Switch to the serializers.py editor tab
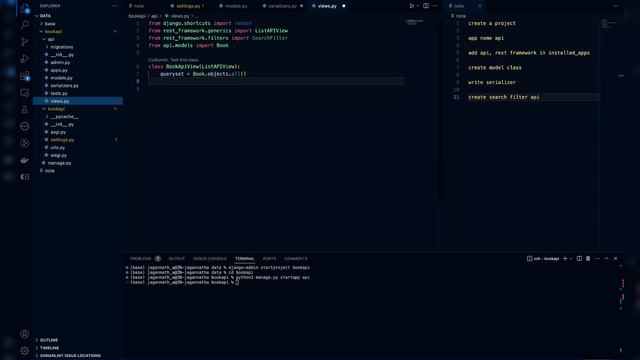 (x=282, y=6)
